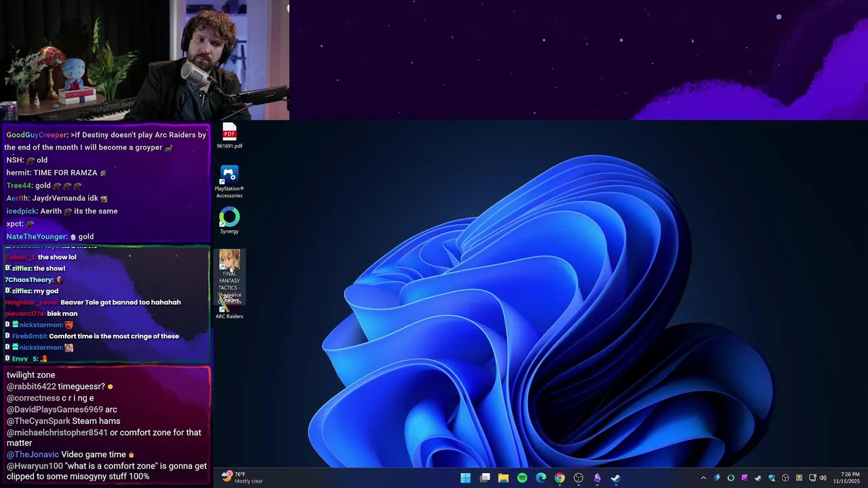Screen dimensions: 868x488
Task: Click "twilight zone" chat message
Action: tap(31, 375)
